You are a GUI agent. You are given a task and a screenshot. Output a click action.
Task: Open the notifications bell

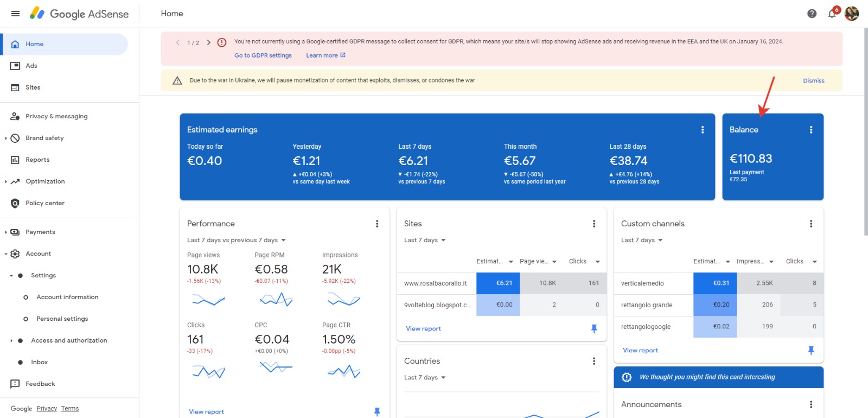point(832,14)
